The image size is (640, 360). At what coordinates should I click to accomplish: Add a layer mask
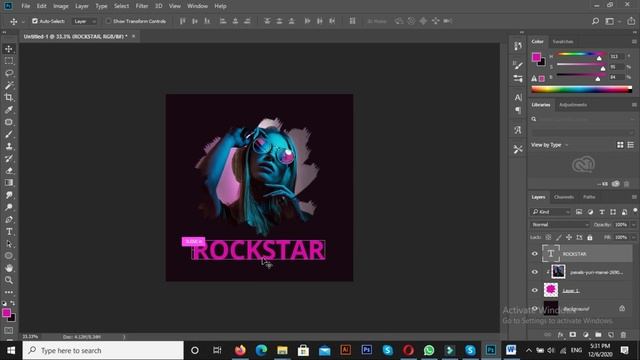tap(573, 335)
